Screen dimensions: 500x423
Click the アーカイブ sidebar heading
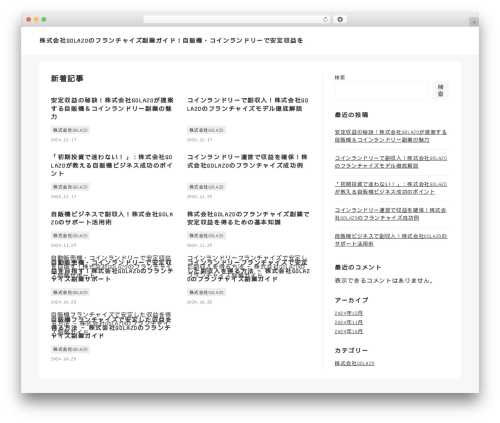pos(351,300)
